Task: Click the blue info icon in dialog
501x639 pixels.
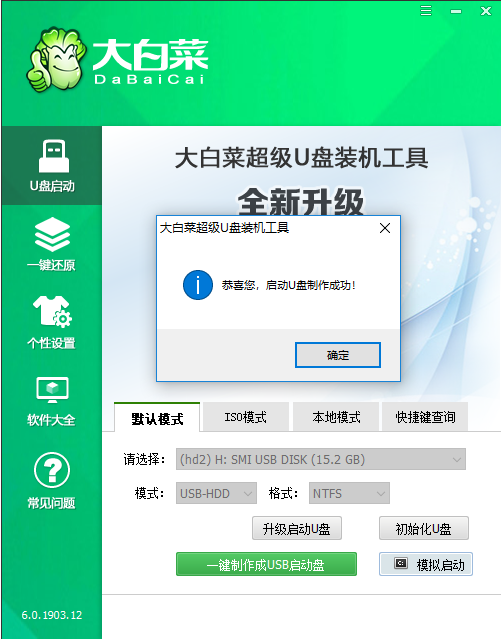Action: pyautogui.click(x=198, y=285)
